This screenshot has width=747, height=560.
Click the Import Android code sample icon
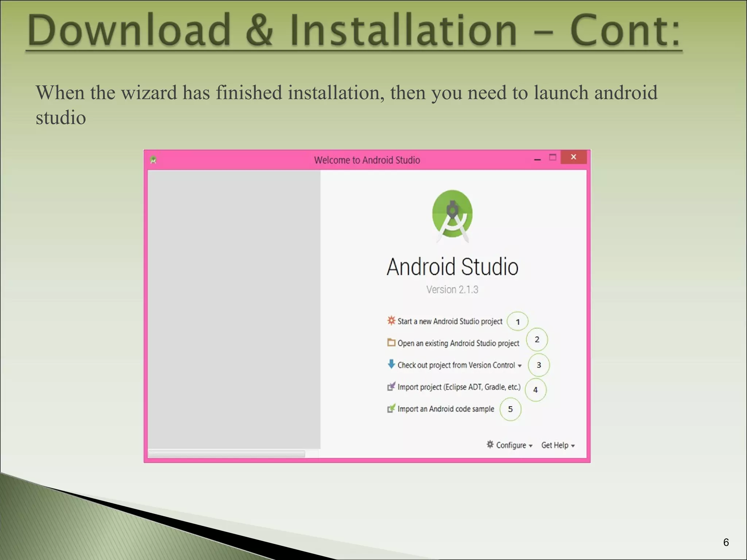[391, 408]
